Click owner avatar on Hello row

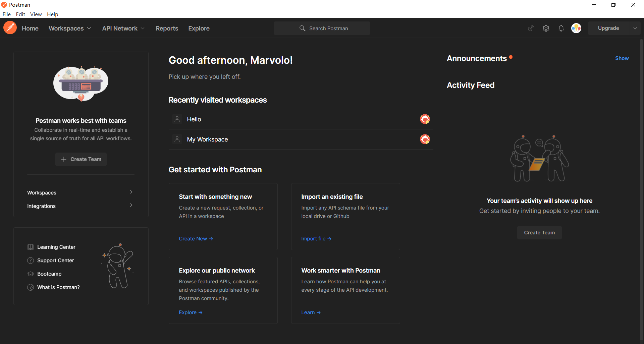pyautogui.click(x=425, y=119)
